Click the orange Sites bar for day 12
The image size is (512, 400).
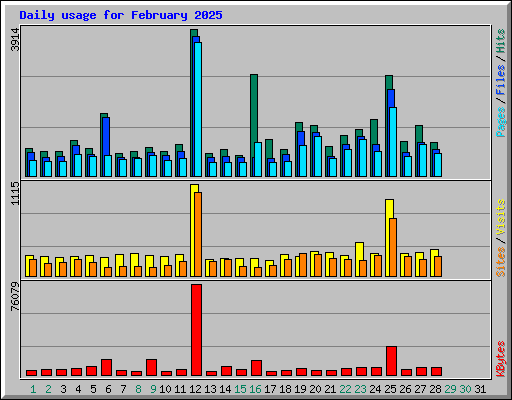tap(198, 234)
